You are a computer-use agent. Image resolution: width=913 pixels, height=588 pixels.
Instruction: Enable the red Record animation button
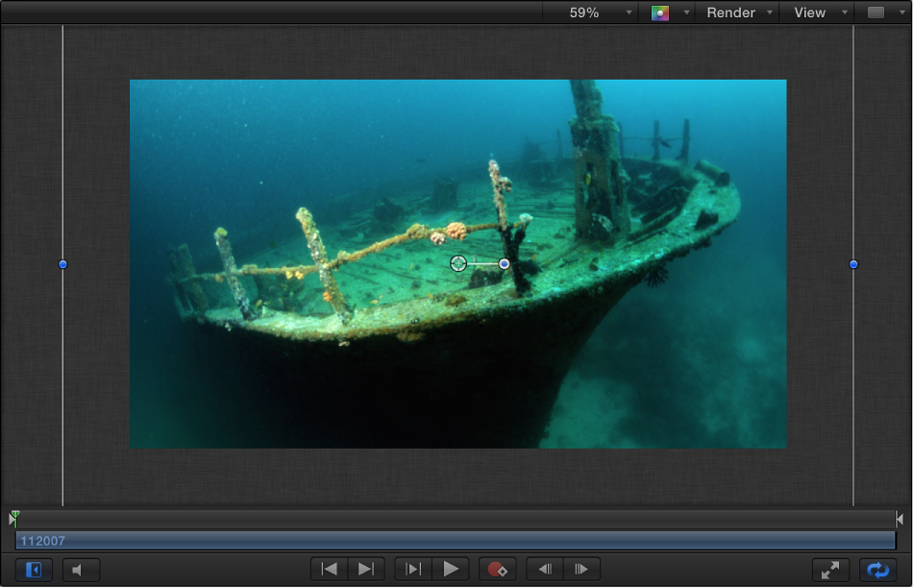pos(497,569)
